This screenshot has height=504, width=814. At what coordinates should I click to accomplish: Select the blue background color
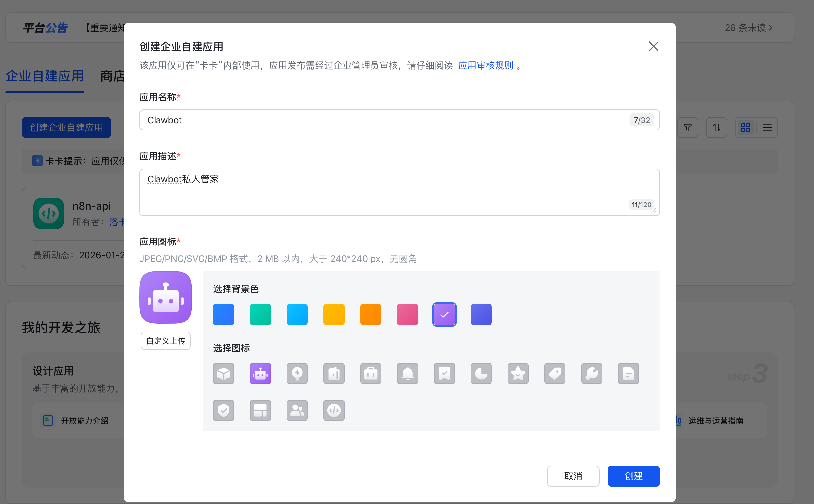click(224, 314)
